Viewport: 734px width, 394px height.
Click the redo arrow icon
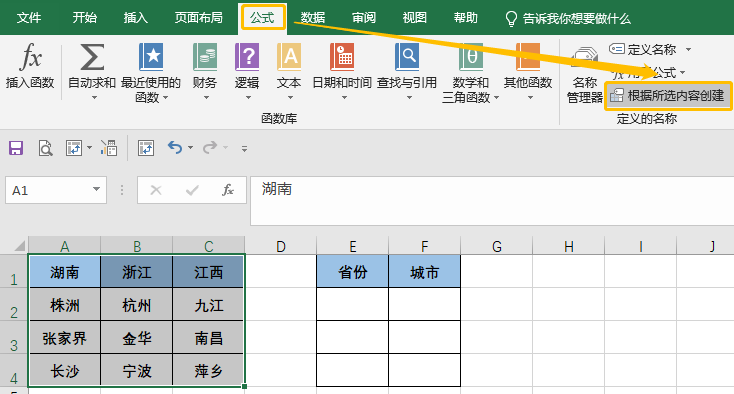pos(210,148)
